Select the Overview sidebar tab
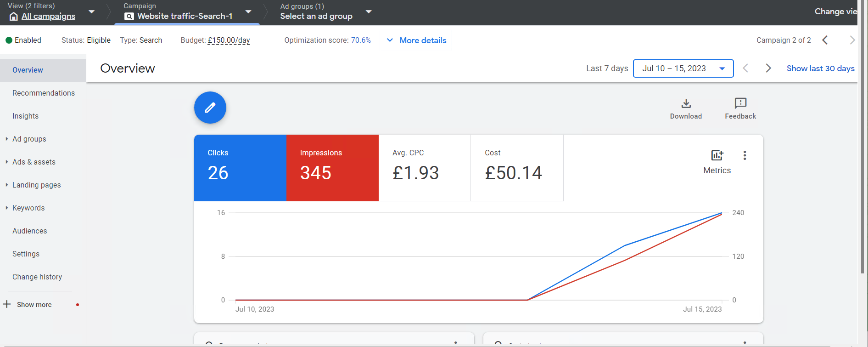The image size is (868, 347). coord(43,70)
